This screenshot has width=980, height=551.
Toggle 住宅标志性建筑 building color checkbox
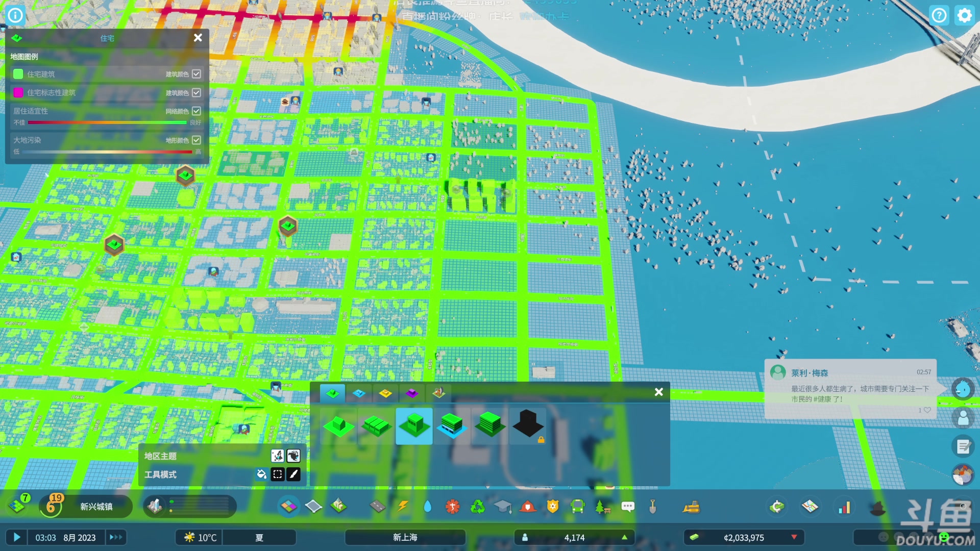197,92
